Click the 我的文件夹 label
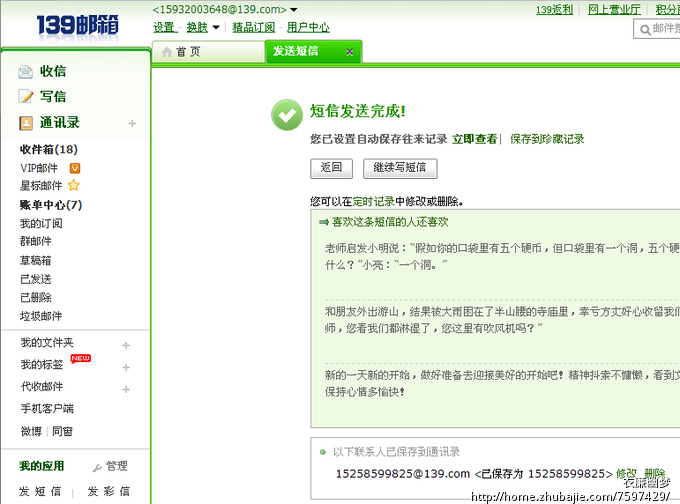 pos(47,343)
